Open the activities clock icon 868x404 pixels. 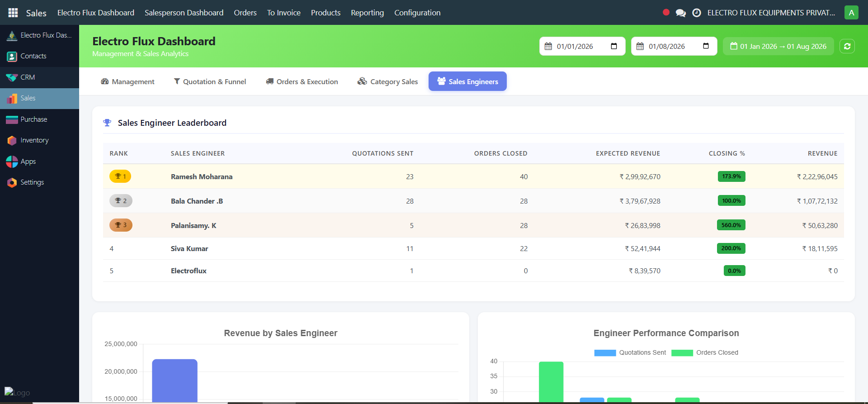click(x=697, y=13)
